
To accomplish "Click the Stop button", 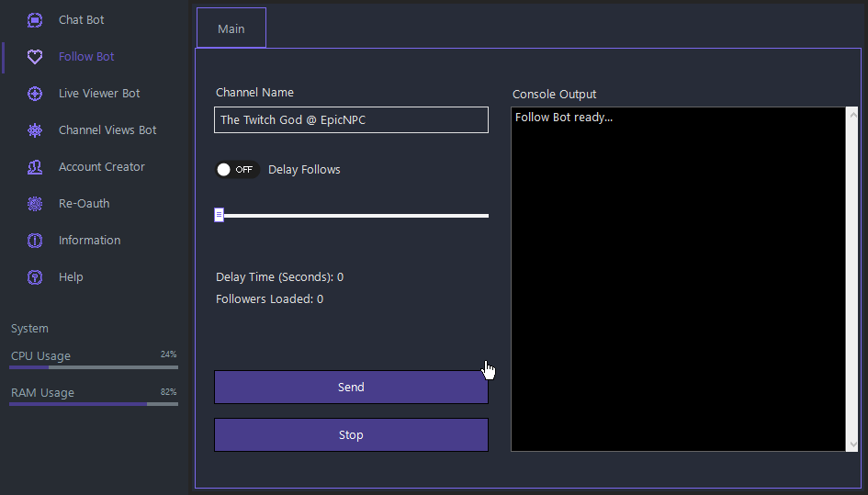I will coord(351,434).
